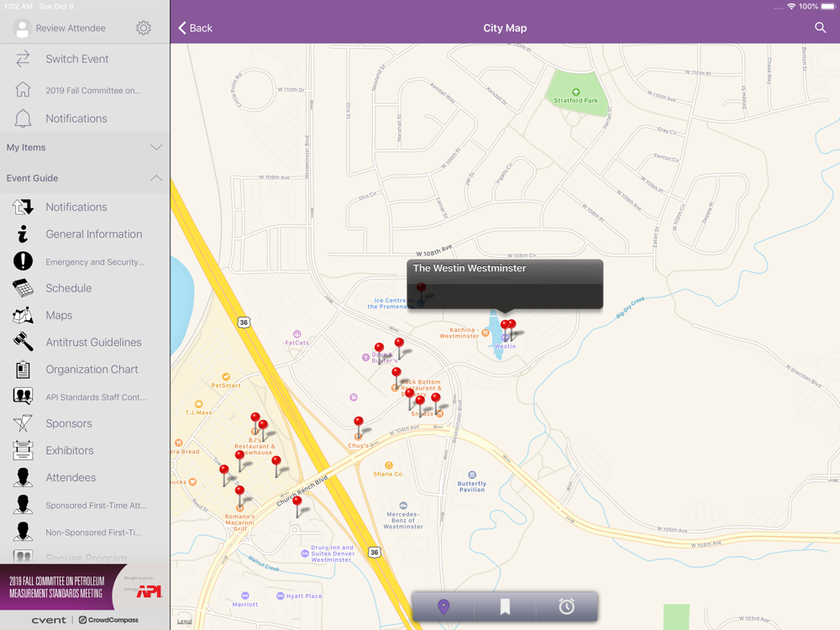Open the settings gear icon
The height and width of the screenshot is (630, 840).
(x=143, y=28)
